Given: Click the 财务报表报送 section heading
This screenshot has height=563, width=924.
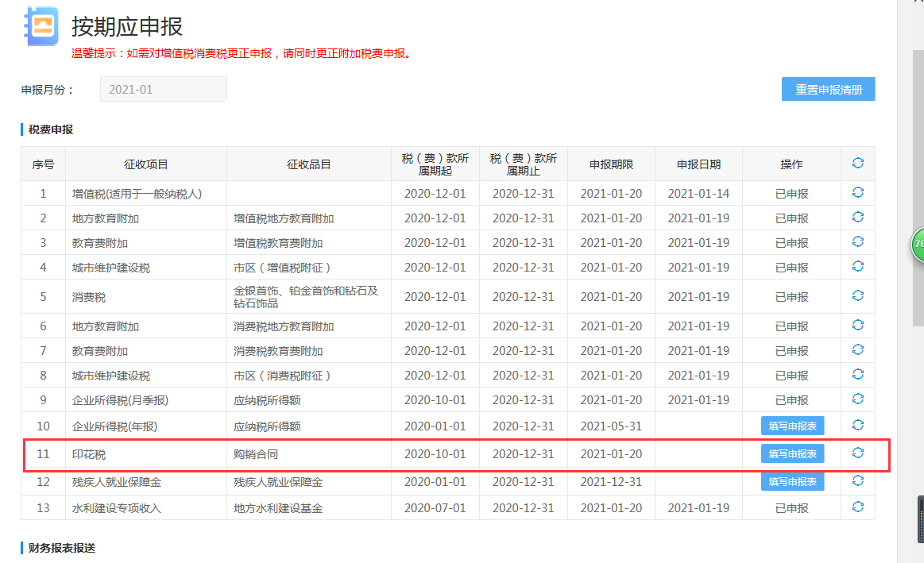Looking at the screenshot, I should pos(62,547).
